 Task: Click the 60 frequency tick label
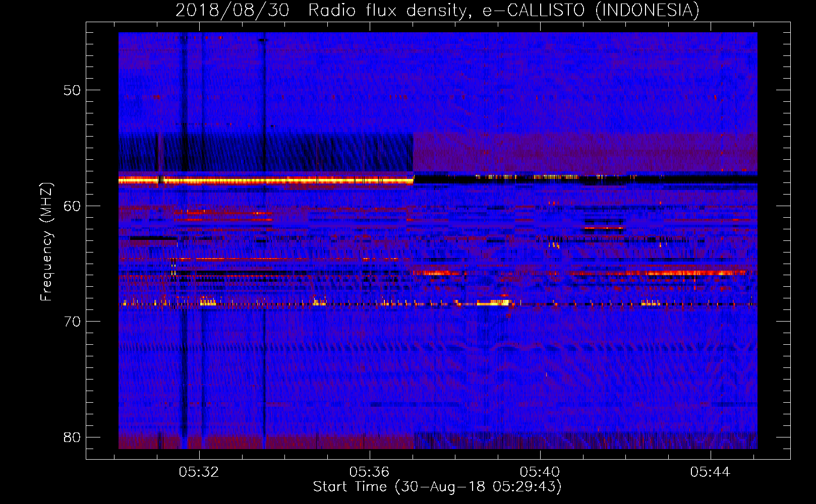72,206
